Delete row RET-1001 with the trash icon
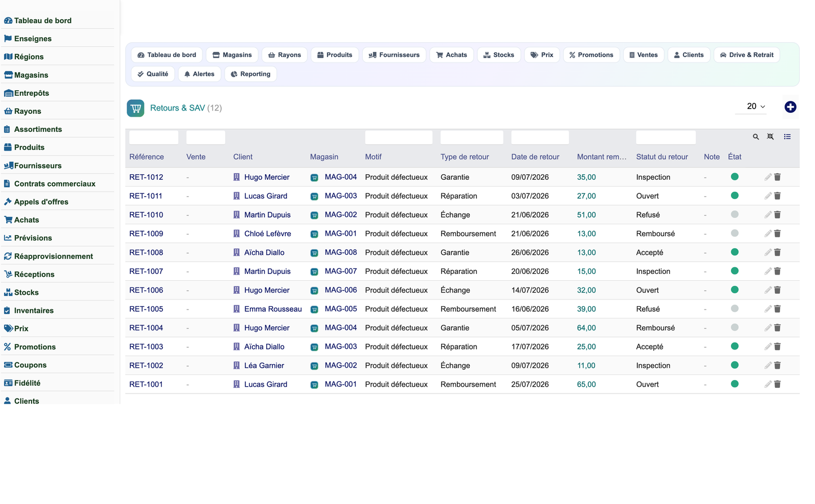The width and height of the screenshot is (815, 504). tap(777, 384)
